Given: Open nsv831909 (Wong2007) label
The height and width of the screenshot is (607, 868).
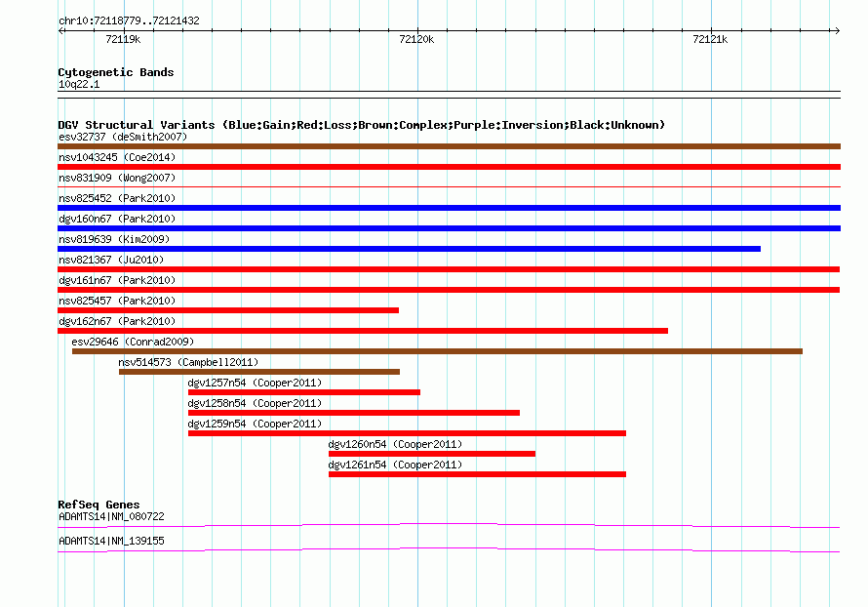Looking at the screenshot, I should (x=117, y=178).
